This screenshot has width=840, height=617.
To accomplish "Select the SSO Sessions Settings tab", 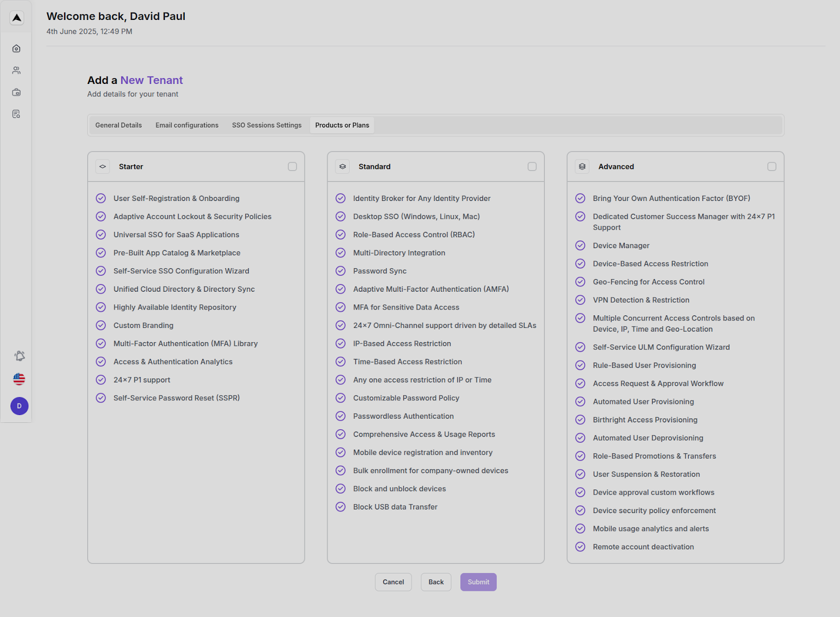I will 266,125.
